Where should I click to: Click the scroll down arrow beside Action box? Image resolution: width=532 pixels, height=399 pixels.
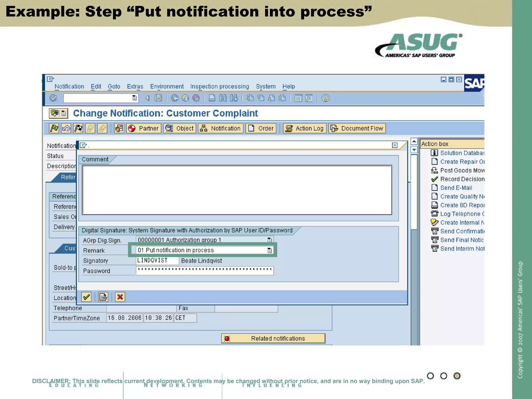tap(414, 149)
